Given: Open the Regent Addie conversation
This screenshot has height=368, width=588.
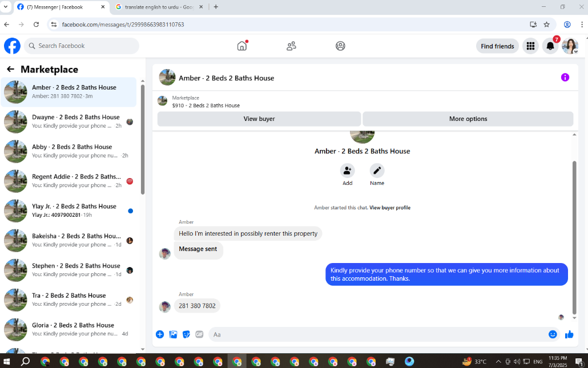Looking at the screenshot, I should click(69, 181).
